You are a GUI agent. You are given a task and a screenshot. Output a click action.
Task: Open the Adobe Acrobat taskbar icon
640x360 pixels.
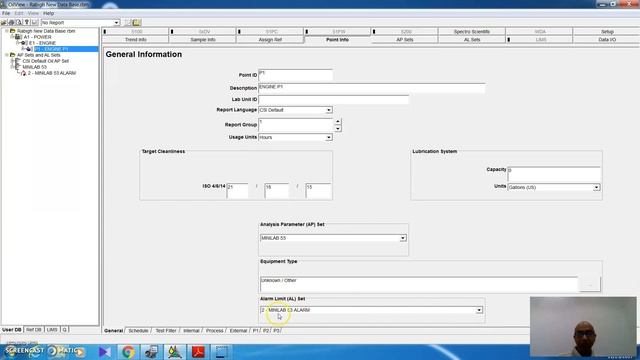pos(198,351)
